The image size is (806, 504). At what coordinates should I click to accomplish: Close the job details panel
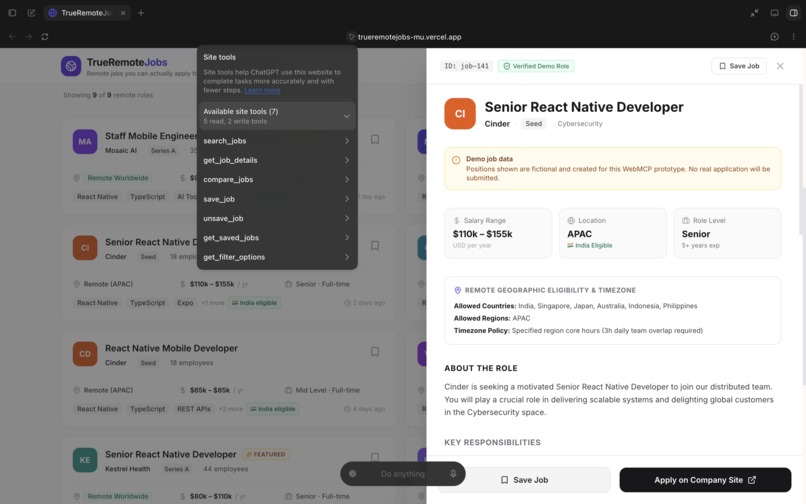click(x=780, y=66)
